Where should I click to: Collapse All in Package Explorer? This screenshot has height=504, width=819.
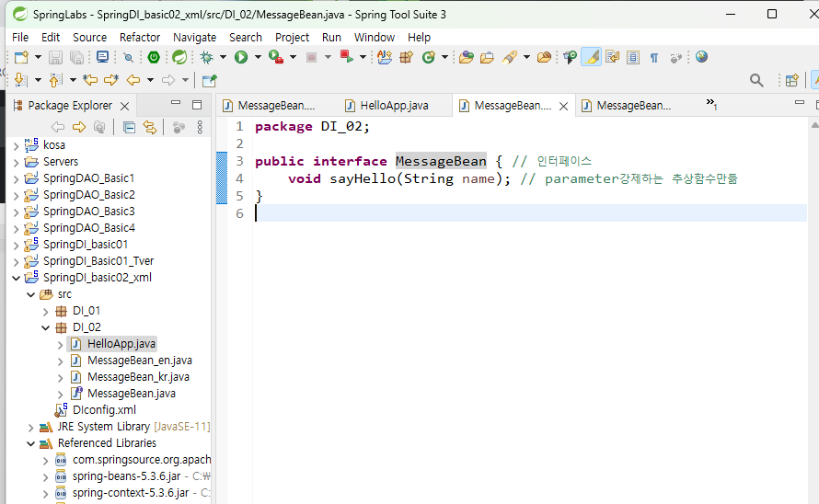pos(129,127)
